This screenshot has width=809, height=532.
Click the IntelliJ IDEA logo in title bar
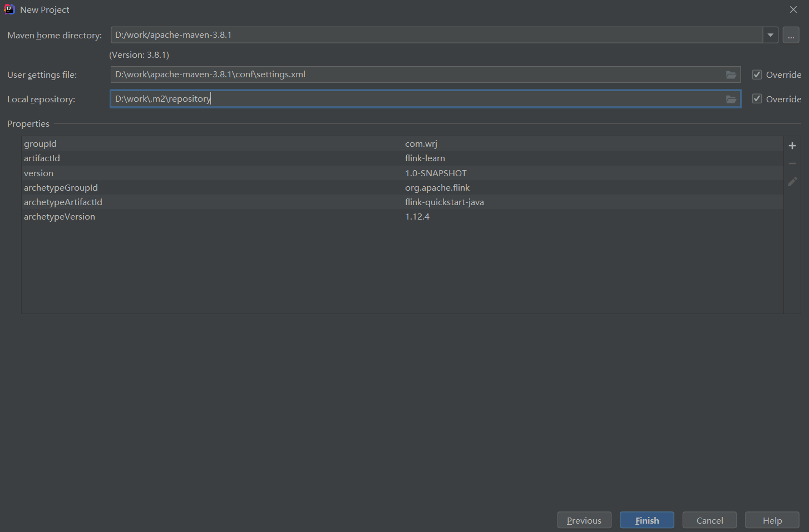point(9,9)
